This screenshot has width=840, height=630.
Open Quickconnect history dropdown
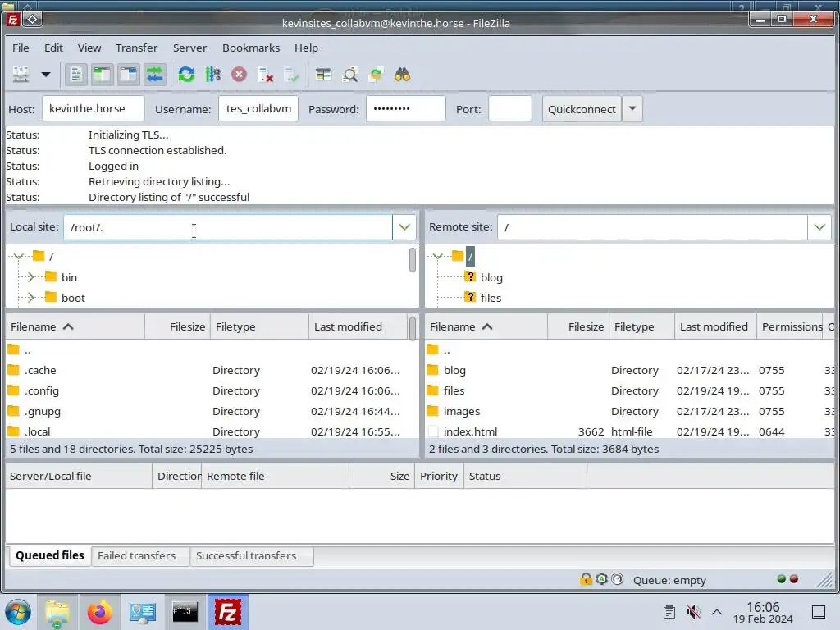coord(632,109)
